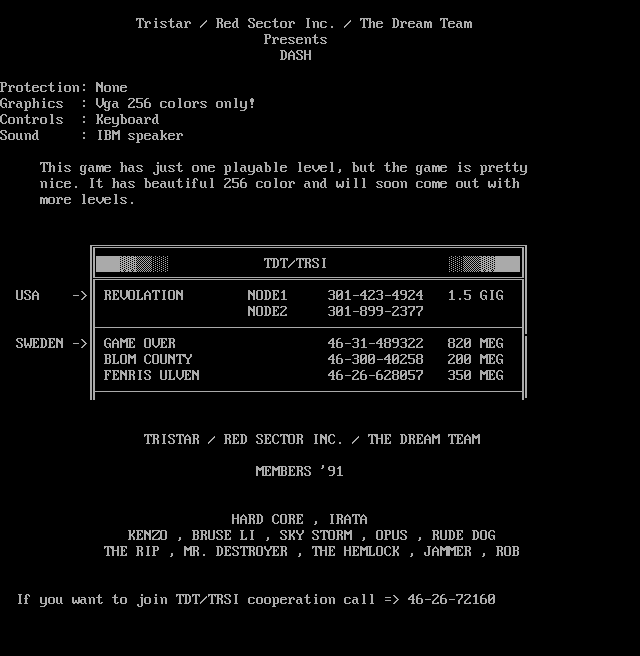Click the TDT/TRSI table header
This screenshot has width=640, height=656.
[295, 264]
